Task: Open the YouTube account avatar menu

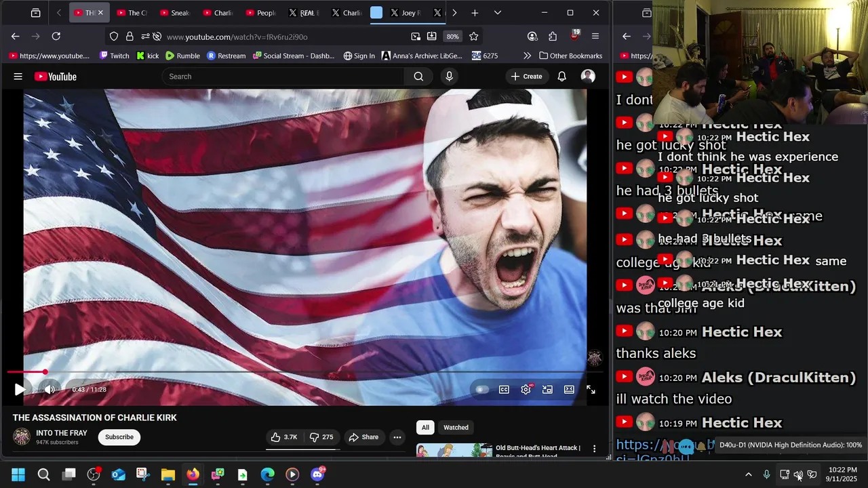Action: [588, 77]
